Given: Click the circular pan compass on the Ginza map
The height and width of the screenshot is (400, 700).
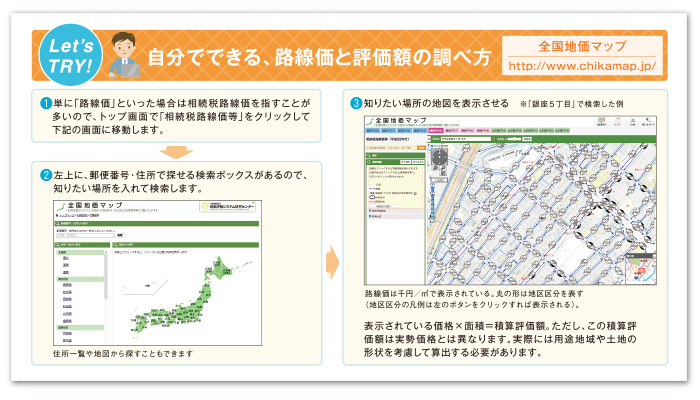Looking at the screenshot, I should pos(439,157).
